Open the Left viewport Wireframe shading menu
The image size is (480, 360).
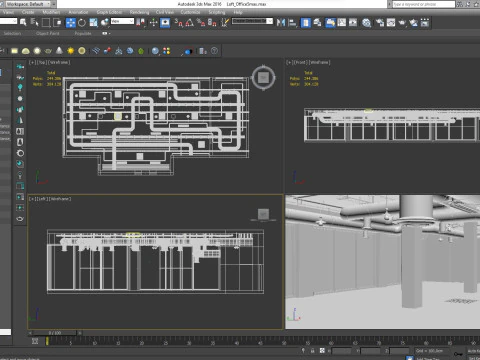pos(60,199)
